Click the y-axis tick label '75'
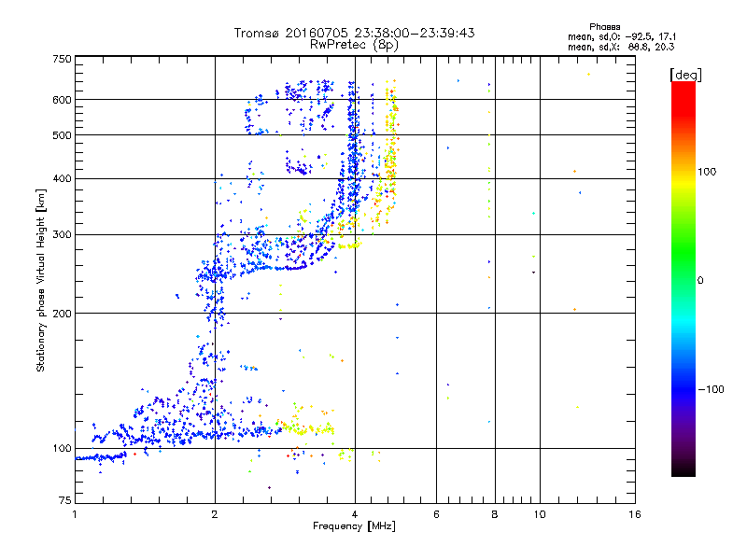 pos(65,500)
